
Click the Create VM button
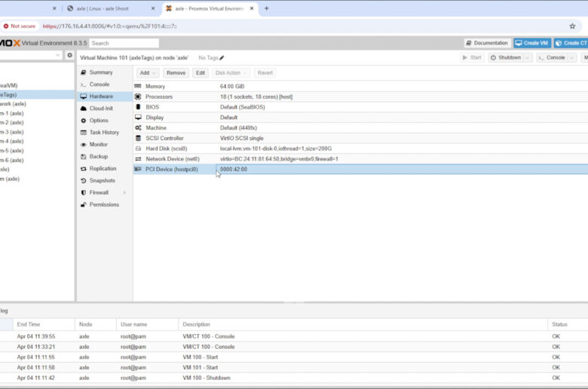(532, 43)
